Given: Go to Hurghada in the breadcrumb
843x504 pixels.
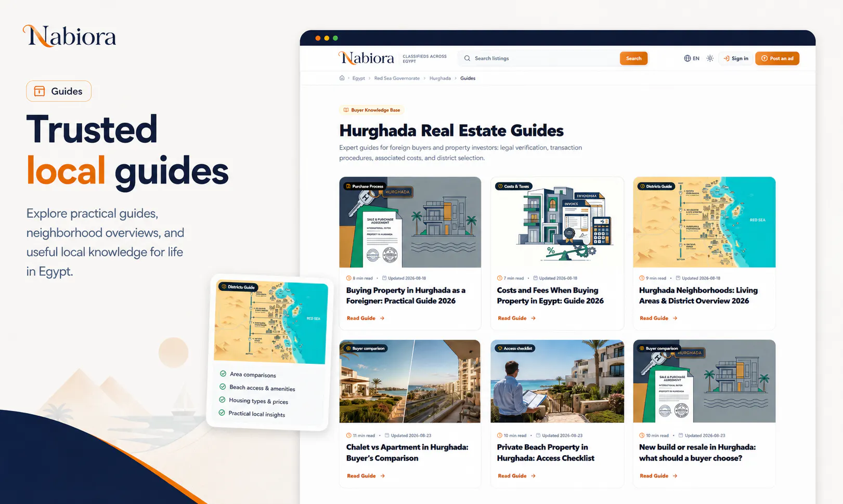Looking at the screenshot, I should coord(440,78).
